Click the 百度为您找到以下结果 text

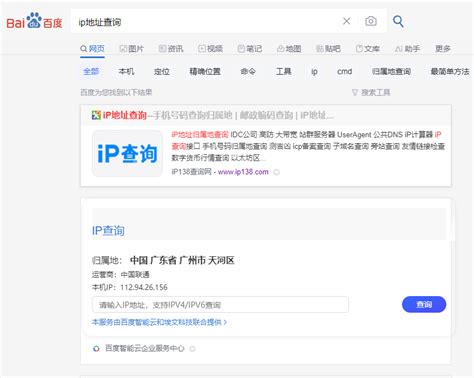coord(116,92)
